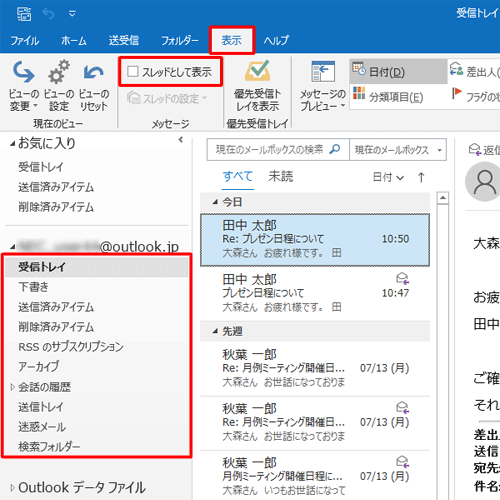Open the 送信トレイ folder
The width and height of the screenshot is (500, 500).
(40, 407)
